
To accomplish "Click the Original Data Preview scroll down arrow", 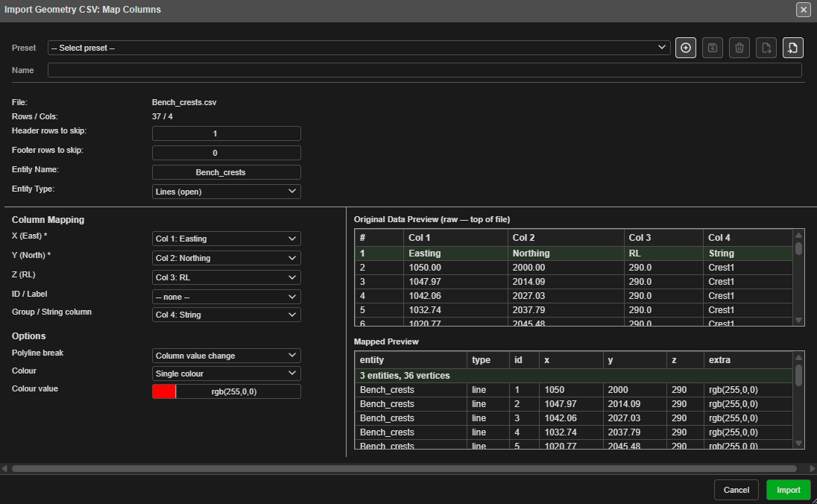I will [798, 321].
